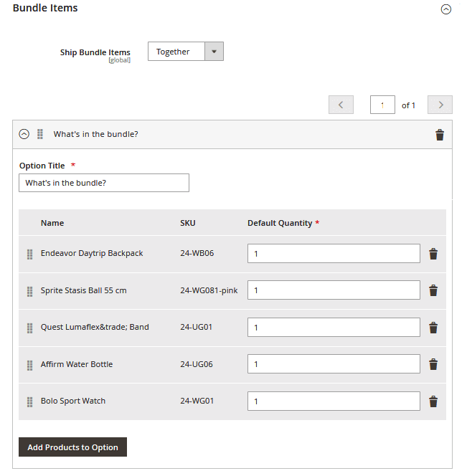
Task: Click the current page number field
Action: [x=382, y=105]
